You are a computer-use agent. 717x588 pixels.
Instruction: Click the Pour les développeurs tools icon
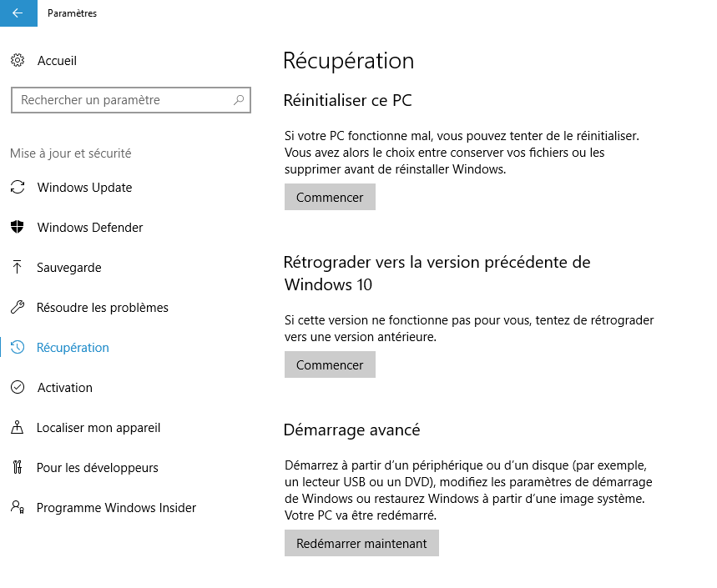pyautogui.click(x=18, y=467)
